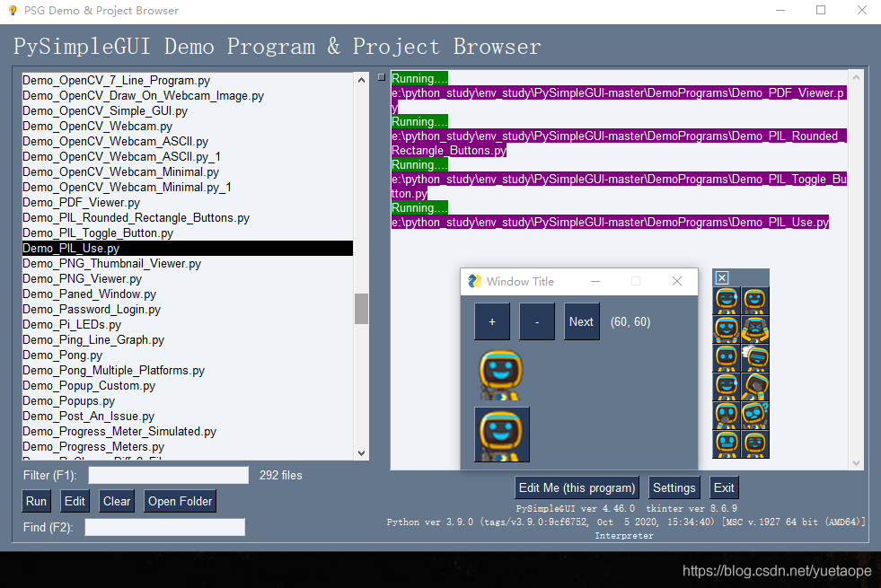
Task: Select the robot emoji blowing steam
Action: 754,358
